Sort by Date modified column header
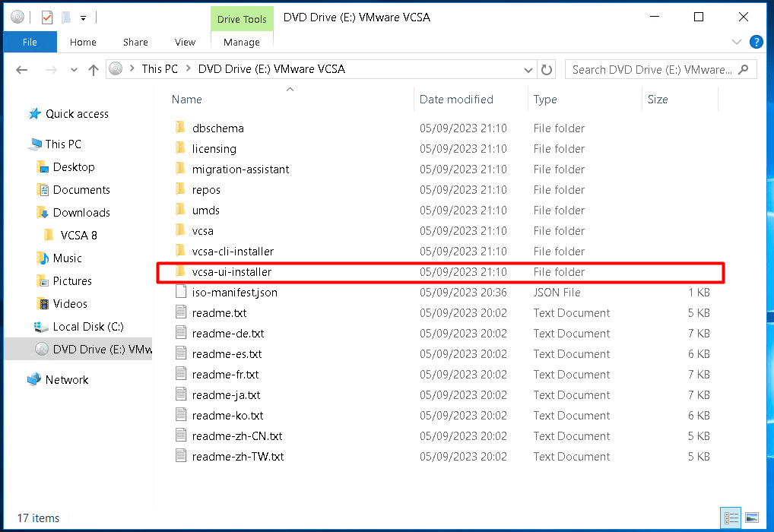This screenshot has height=532, width=774. pyautogui.click(x=456, y=100)
